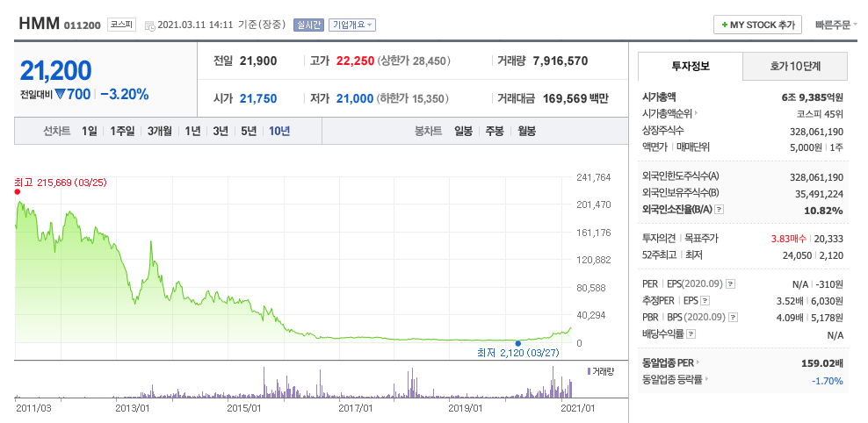
Task: Click the -1.70% sector change value
Action: [828, 381]
